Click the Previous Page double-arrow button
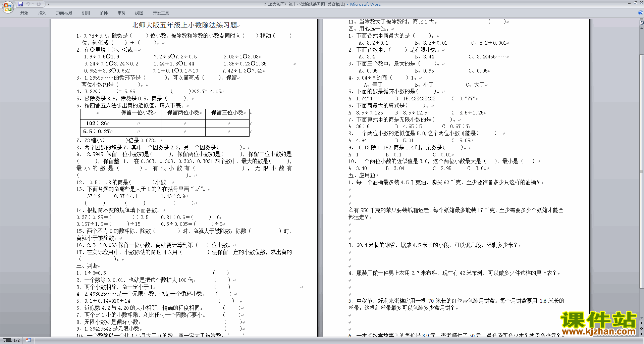This screenshot has width=644, height=344. (x=641, y=324)
